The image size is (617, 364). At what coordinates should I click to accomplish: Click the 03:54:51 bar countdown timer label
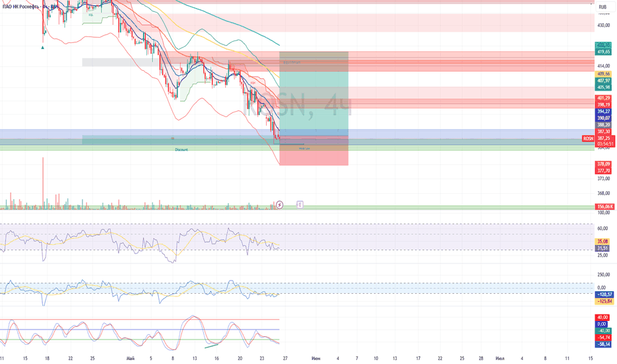coord(605,144)
